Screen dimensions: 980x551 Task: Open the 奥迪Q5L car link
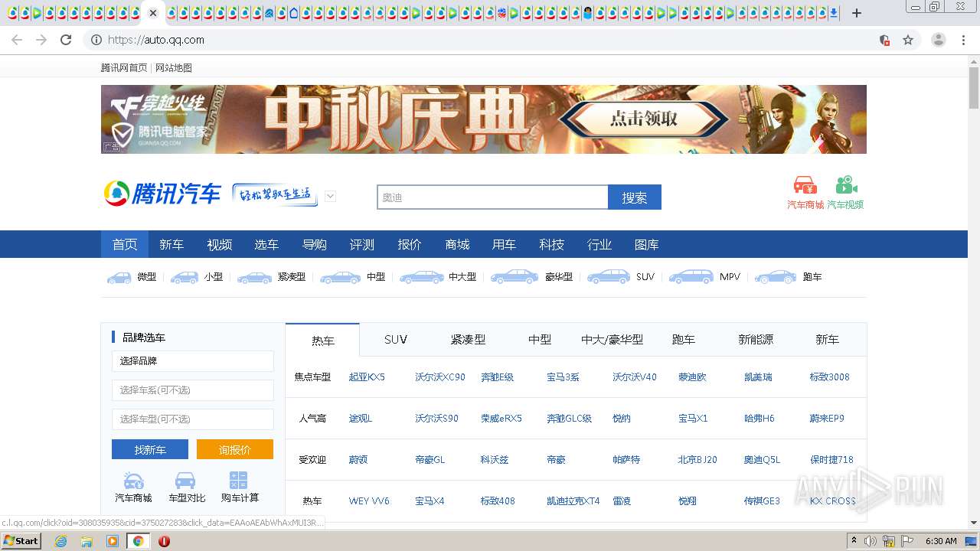[x=762, y=460]
